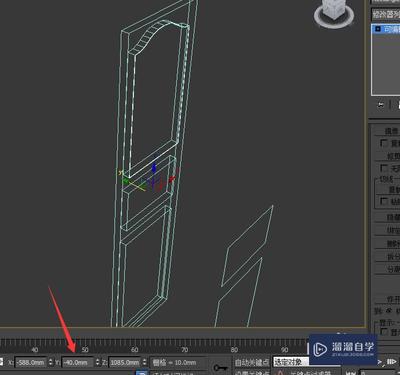Select the highlighted modifier stack entry
The image size is (400, 375).
[386, 29]
